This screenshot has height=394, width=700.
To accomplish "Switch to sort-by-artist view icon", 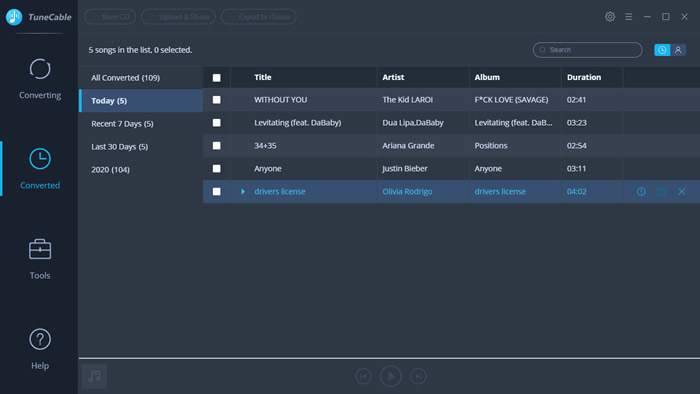I will [678, 50].
